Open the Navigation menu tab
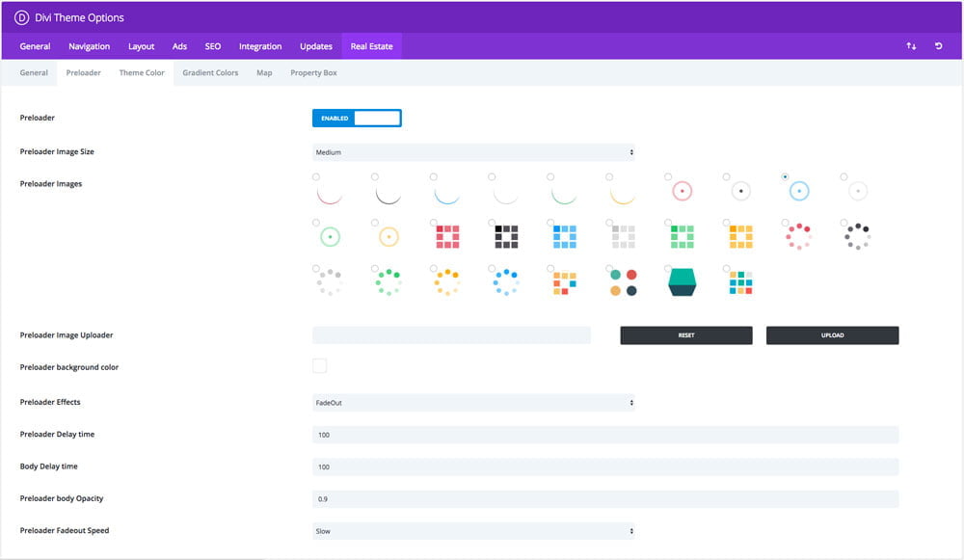Screen dimensions: 964x560 coord(89,46)
